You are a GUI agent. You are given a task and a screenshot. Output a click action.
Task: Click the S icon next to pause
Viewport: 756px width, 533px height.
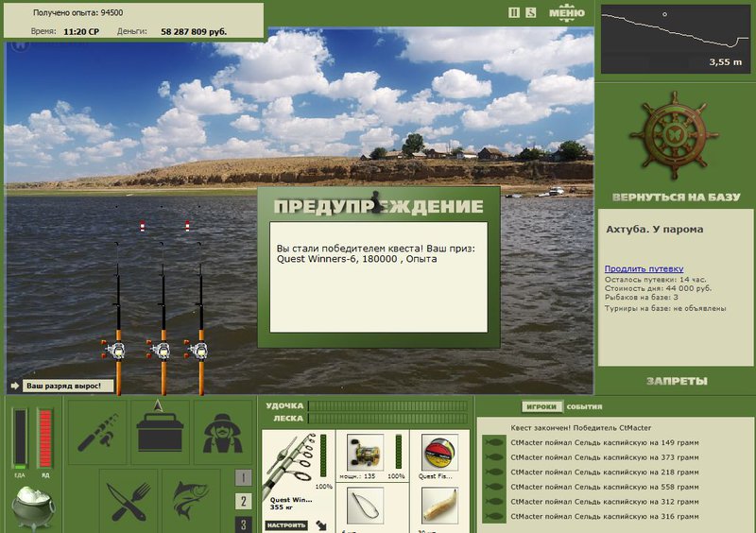(530, 12)
